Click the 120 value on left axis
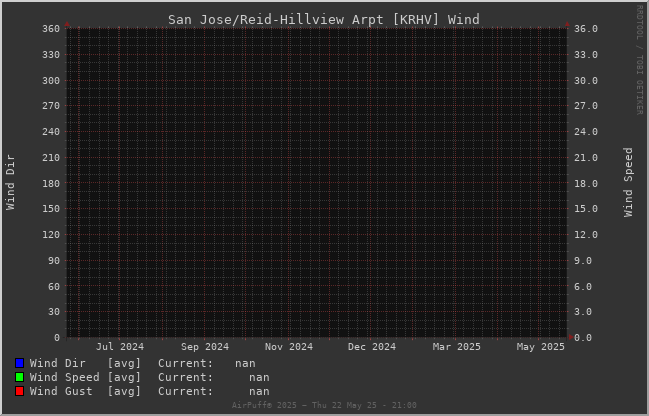This screenshot has height=416, width=649. (51, 235)
